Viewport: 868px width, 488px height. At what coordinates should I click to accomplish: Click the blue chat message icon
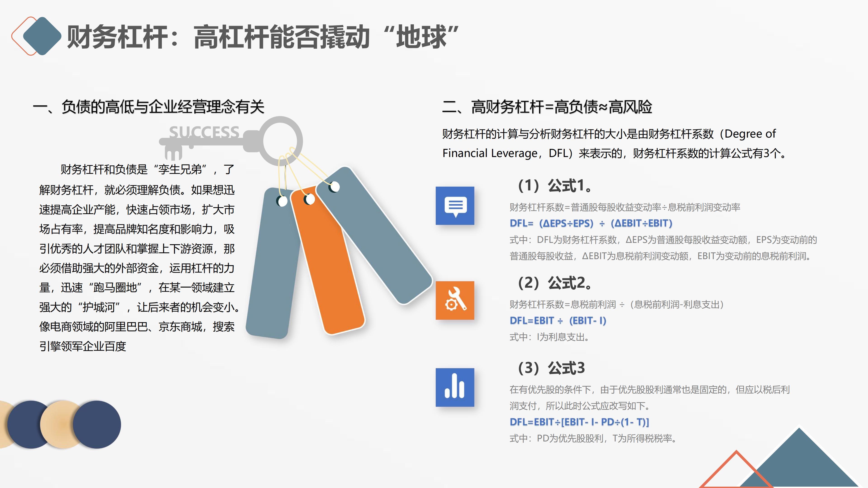click(455, 205)
